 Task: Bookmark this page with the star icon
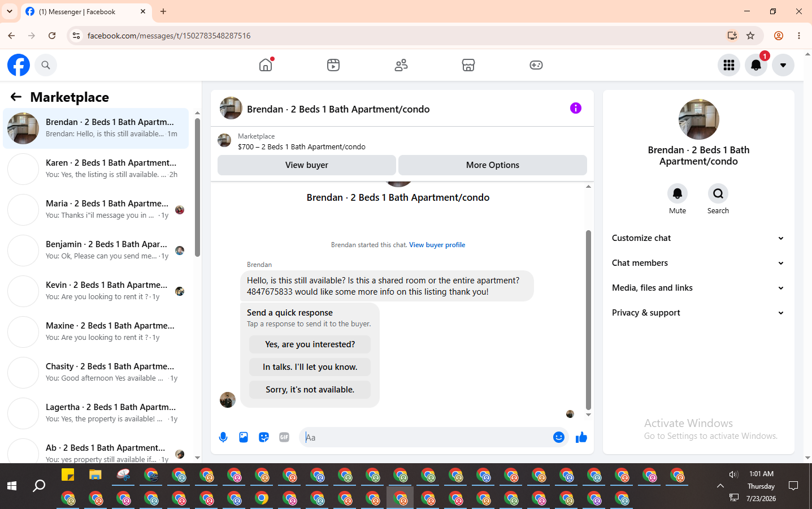tap(750, 36)
